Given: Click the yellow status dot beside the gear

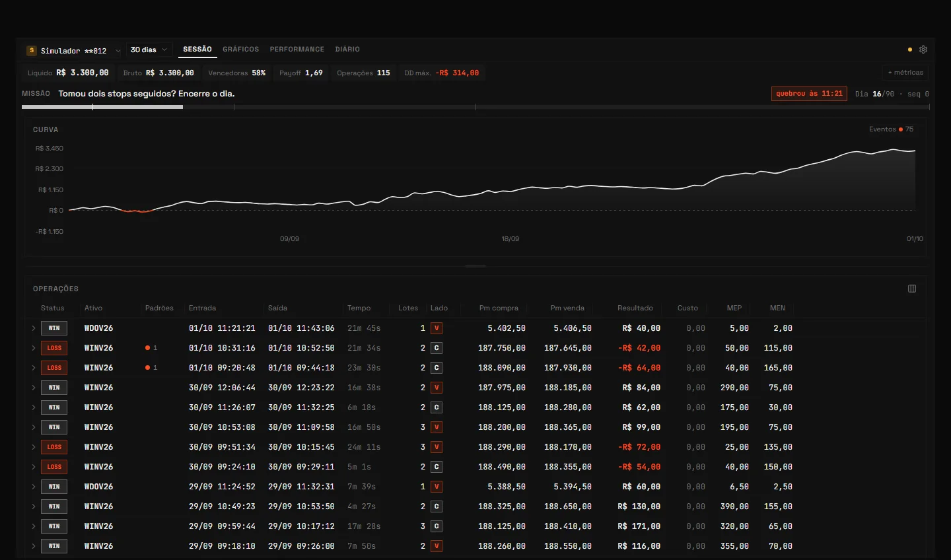Looking at the screenshot, I should [x=910, y=50].
